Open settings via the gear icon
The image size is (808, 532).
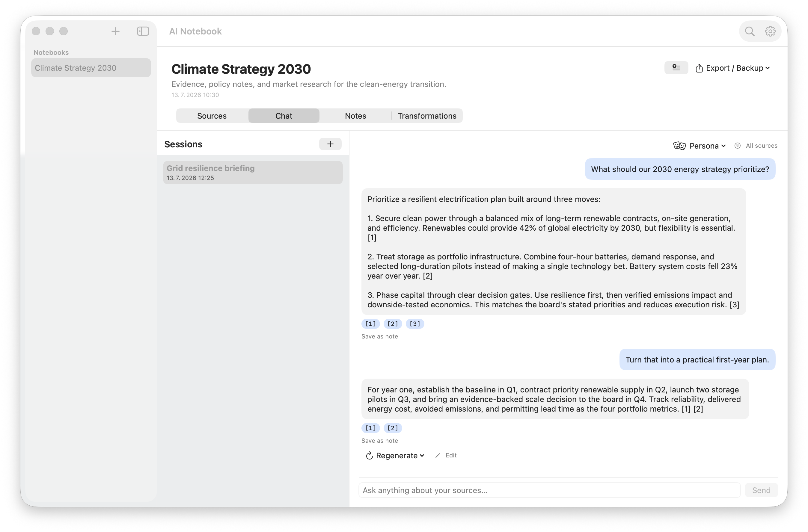pyautogui.click(x=770, y=31)
